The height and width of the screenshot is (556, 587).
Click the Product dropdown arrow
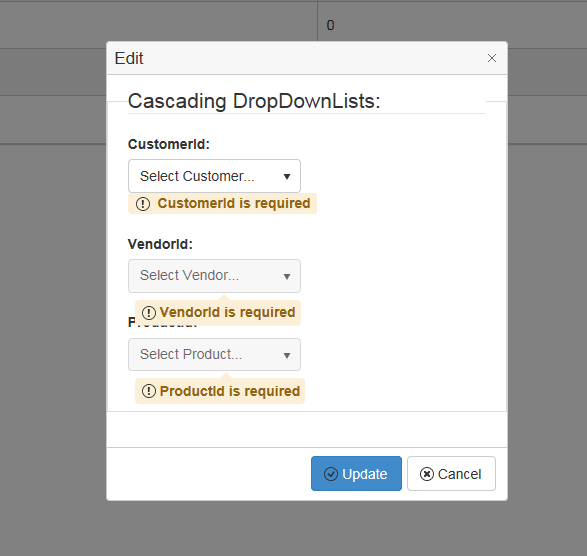[287, 355]
